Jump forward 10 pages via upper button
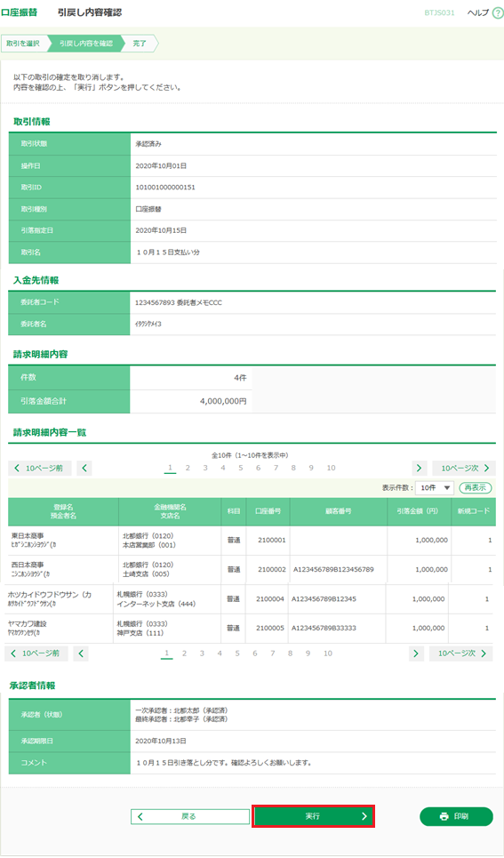 coord(464,469)
